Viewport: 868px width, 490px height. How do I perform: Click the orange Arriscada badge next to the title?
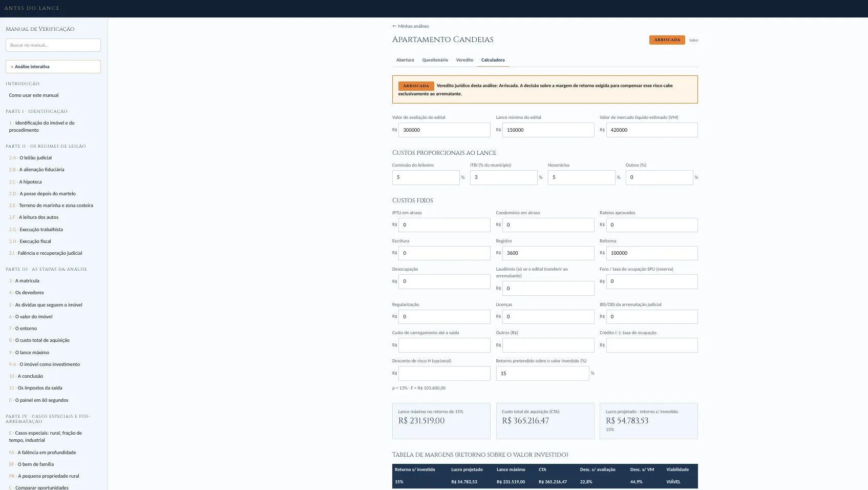[x=667, y=40]
